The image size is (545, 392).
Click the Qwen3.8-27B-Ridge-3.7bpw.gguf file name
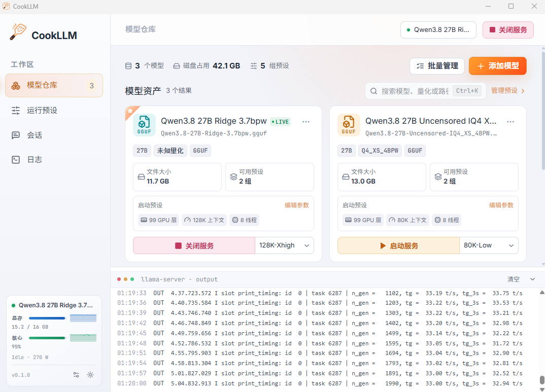pyautogui.click(x=214, y=133)
